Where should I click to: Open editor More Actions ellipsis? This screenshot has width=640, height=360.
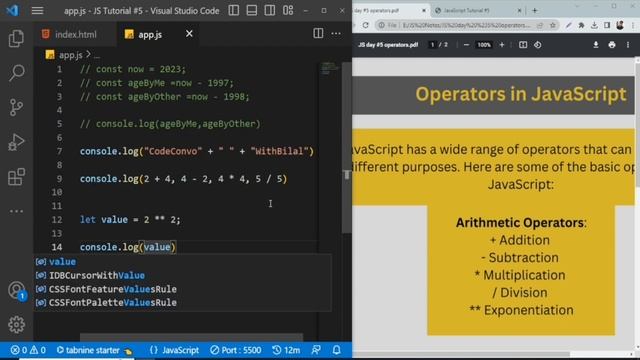point(336,33)
